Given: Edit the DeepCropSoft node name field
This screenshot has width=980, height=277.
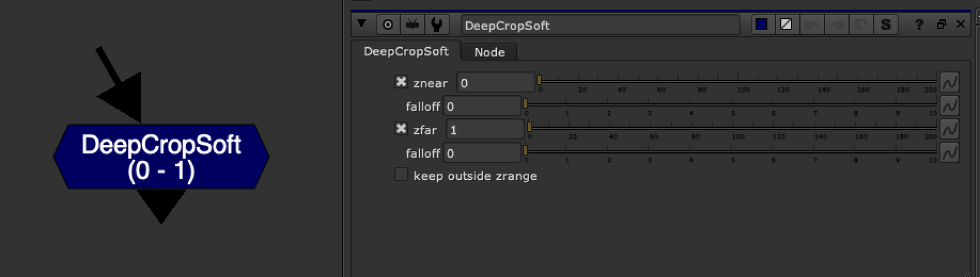Looking at the screenshot, I should click(600, 25).
